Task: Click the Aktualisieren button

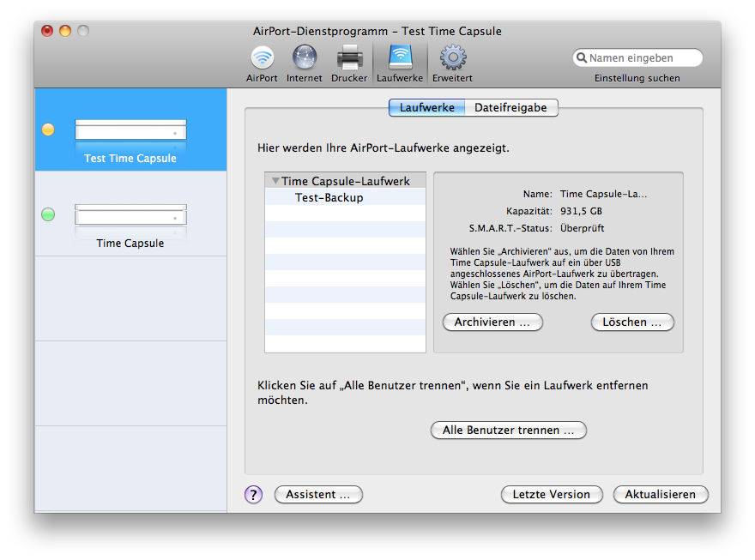Action: [x=661, y=494]
